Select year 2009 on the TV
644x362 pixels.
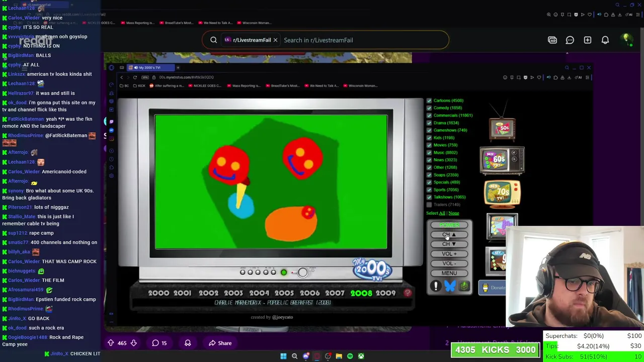tap(385, 293)
